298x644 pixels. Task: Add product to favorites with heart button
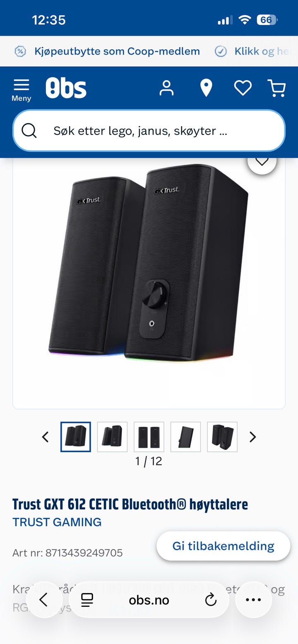pos(262,160)
